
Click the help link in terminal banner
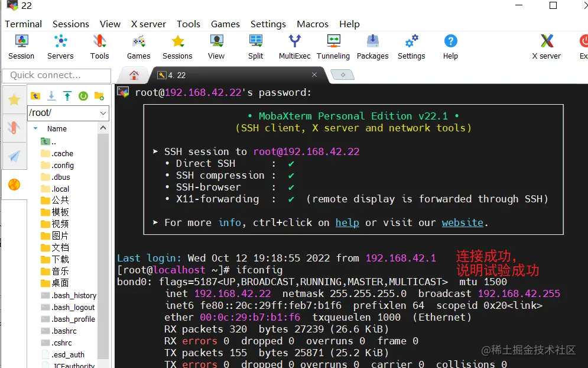coord(347,222)
